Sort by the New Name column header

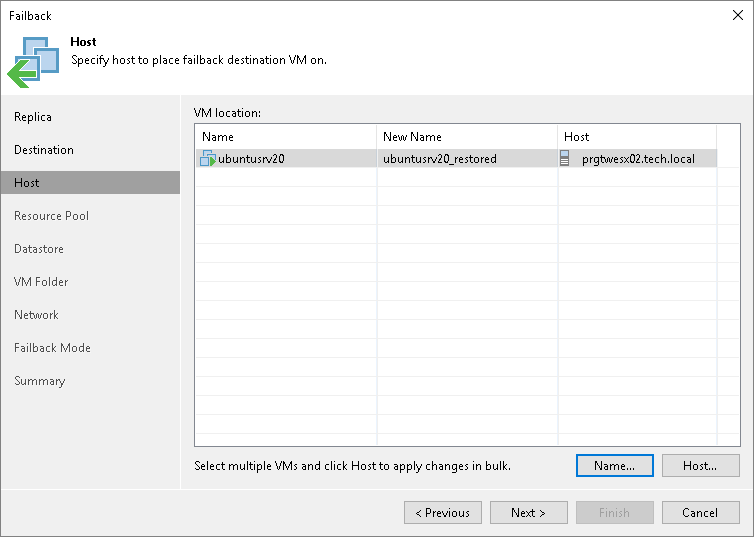(x=467, y=137)
